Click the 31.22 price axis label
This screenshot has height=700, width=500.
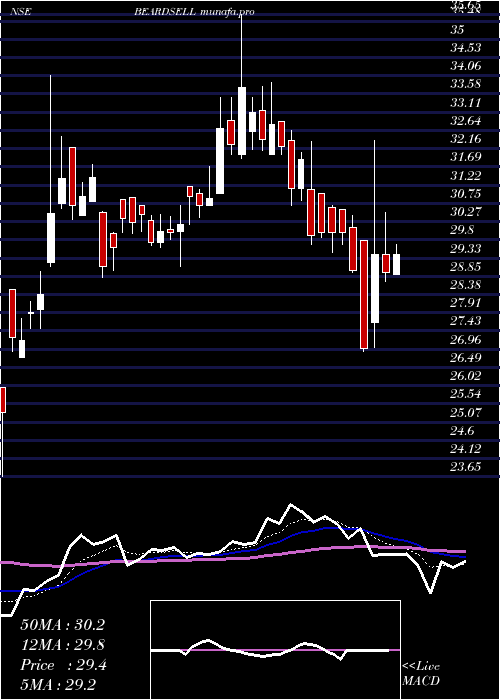pos(465,175)
